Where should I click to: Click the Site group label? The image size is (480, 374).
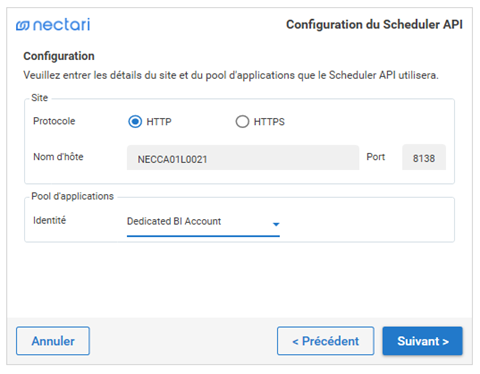39,98
